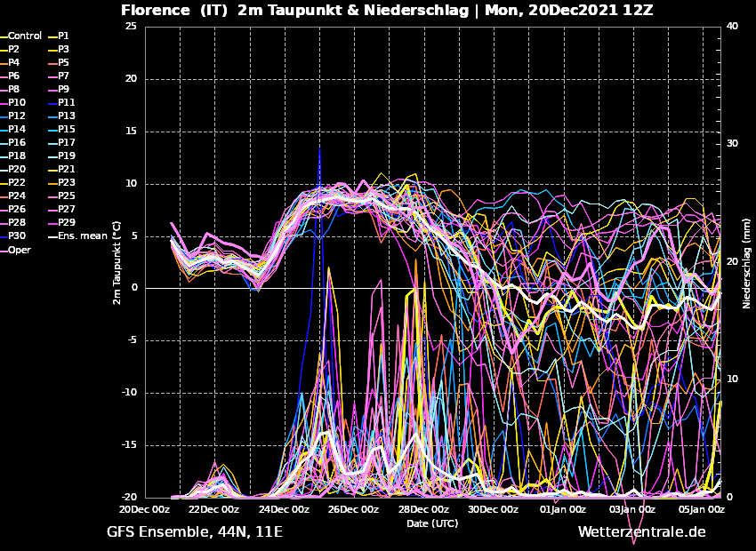756x551 pixels.
Task: Click the "Date (UTC)" axis title
Action: coord(432,523)
